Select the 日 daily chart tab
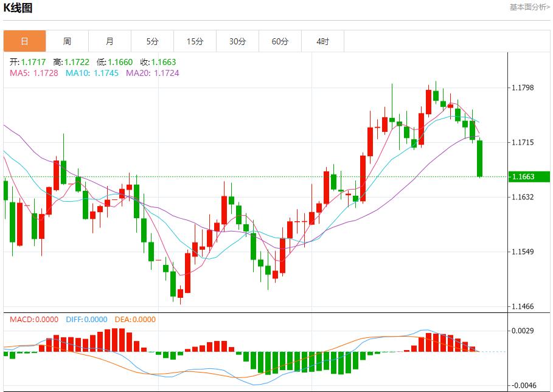The image size is (553, 392). pyautogui.click(x=24, y=41)
